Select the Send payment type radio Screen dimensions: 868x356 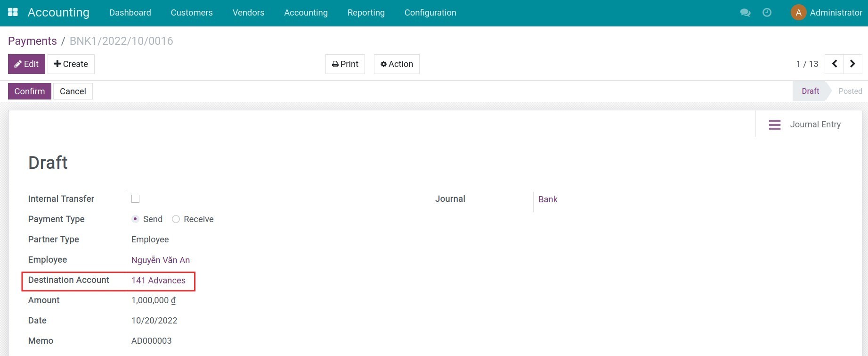coord(136,219)
